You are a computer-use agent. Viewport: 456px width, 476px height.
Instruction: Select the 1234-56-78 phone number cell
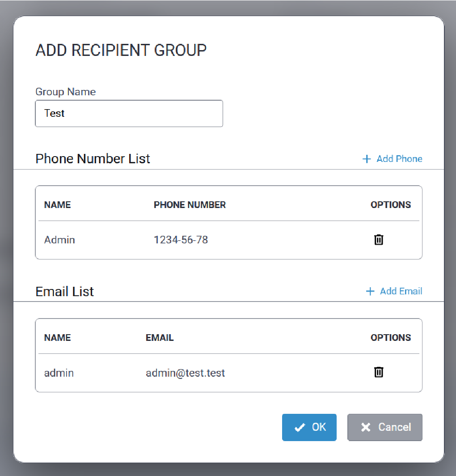181,240
